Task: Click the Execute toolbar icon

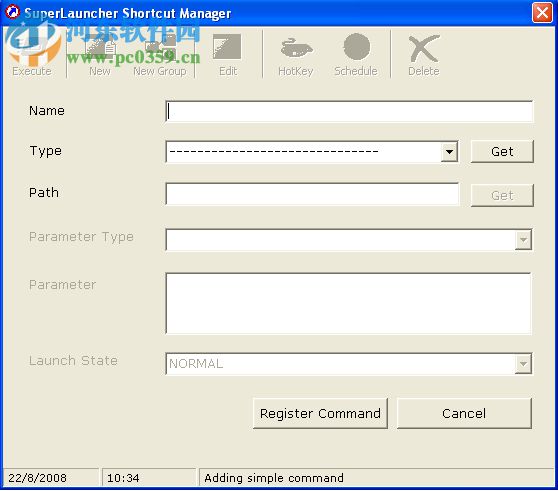Action: tap(32, 53)
